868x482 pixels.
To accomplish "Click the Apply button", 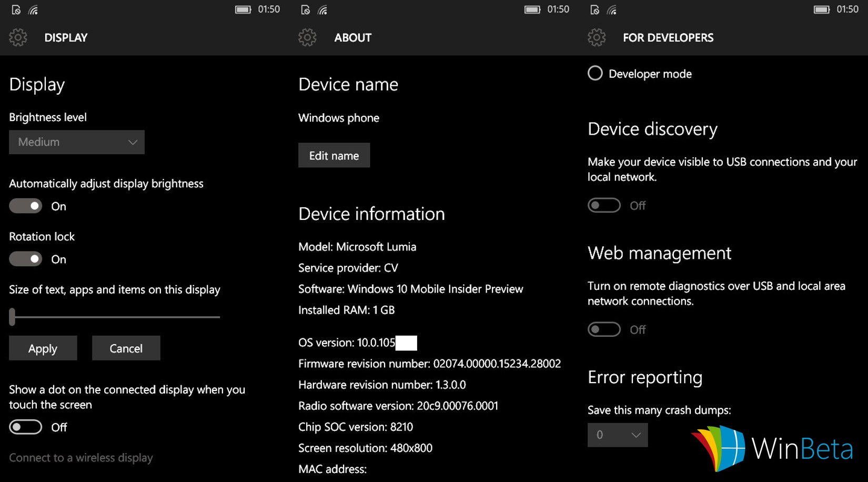I will tap(43, 348).
